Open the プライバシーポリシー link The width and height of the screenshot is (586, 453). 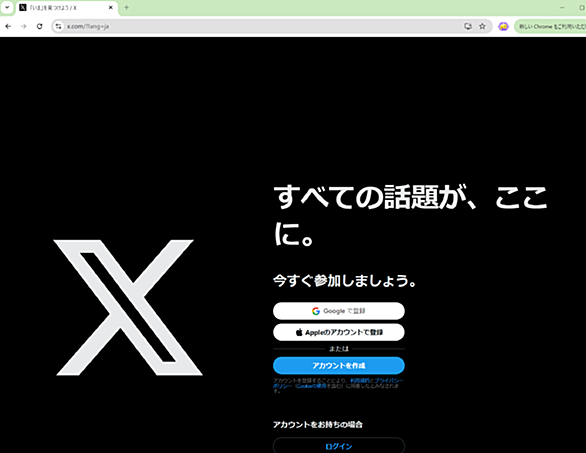388,380
